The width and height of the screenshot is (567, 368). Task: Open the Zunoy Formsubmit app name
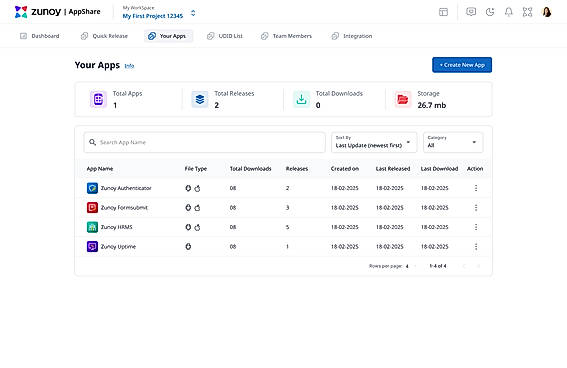pyautogui.click(x=124, y=208)
